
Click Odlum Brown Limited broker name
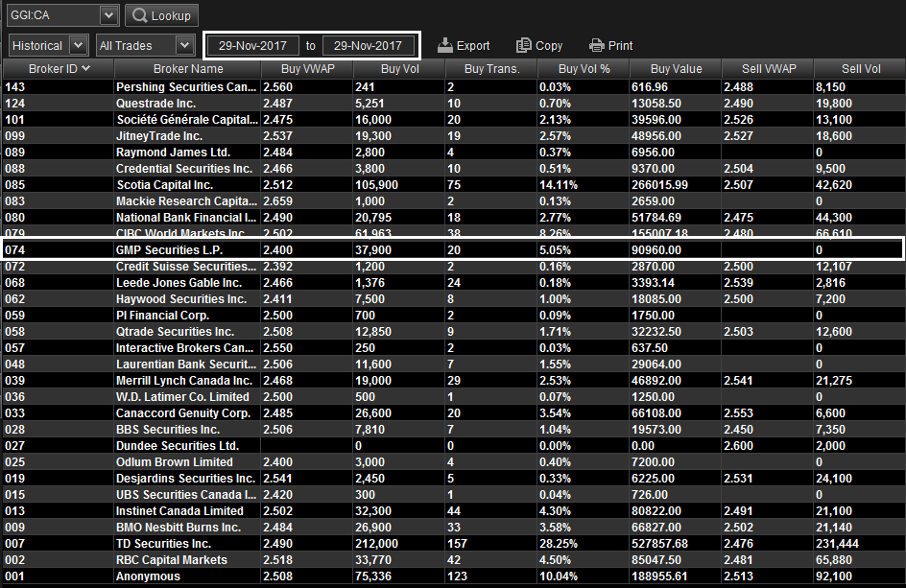pyautogui.click(x=175, y=462)
